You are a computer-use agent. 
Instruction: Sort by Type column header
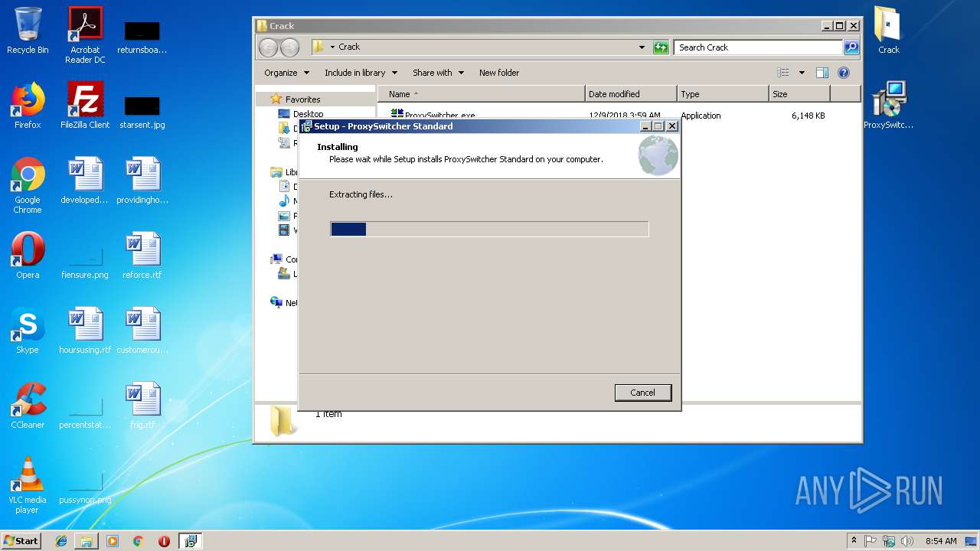724,94
